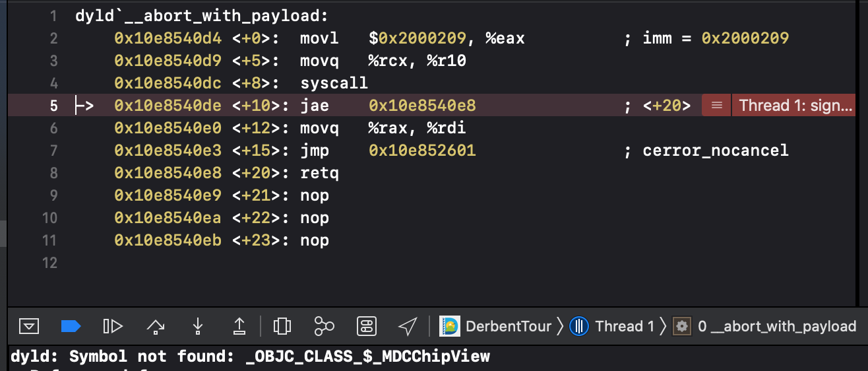The width and height of the screenshot is (868, 371).
Task: Deactivate breakpoints with the blue breakpoint icon
Action: [71, 325]
